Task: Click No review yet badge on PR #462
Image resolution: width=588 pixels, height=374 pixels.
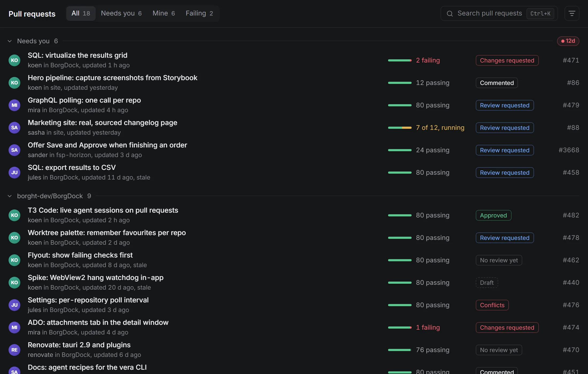Action: pos(499,260)
